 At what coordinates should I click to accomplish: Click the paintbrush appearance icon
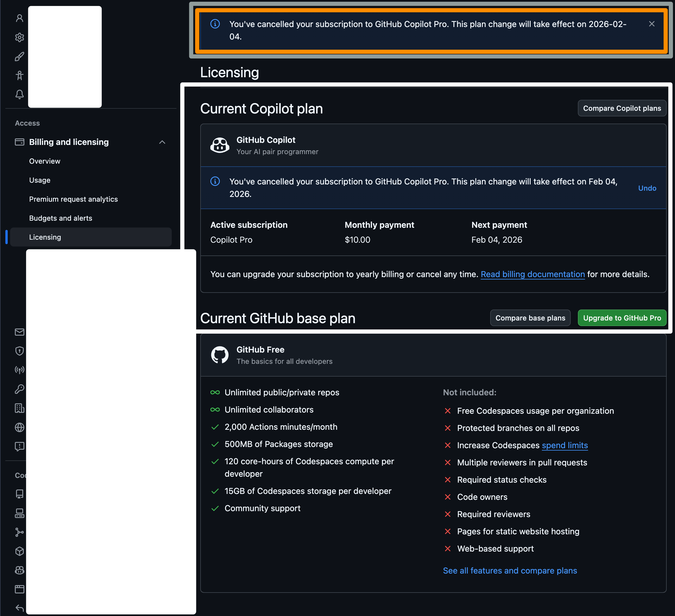19,56
